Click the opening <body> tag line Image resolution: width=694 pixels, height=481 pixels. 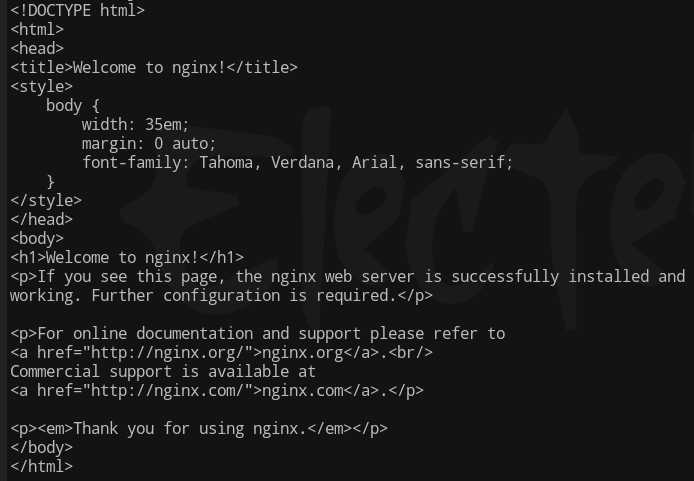pos(37,239)
